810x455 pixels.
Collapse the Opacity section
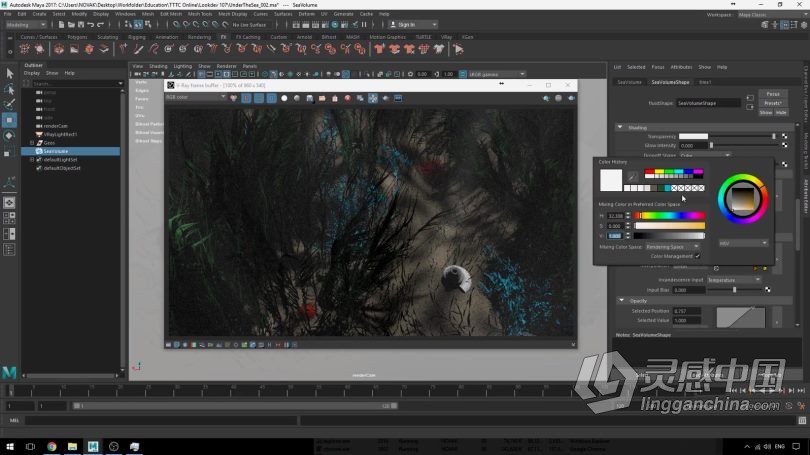point(621,301)
